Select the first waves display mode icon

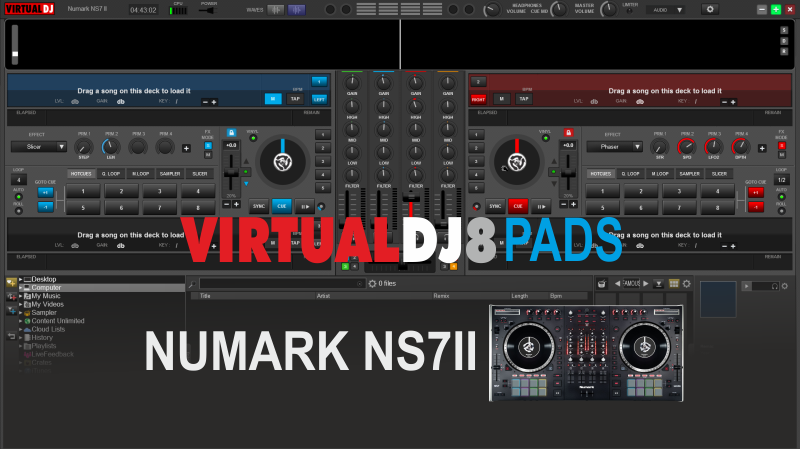(276, 10)
